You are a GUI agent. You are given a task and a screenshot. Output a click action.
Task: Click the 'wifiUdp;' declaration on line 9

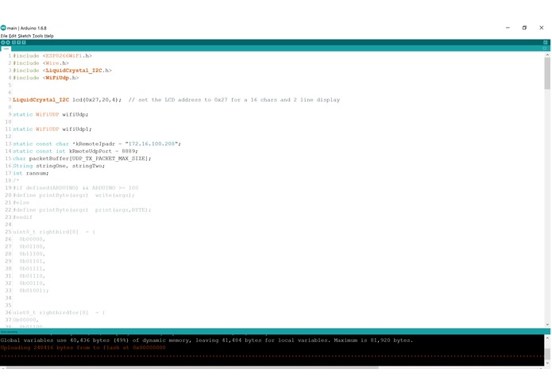(75, 114)
